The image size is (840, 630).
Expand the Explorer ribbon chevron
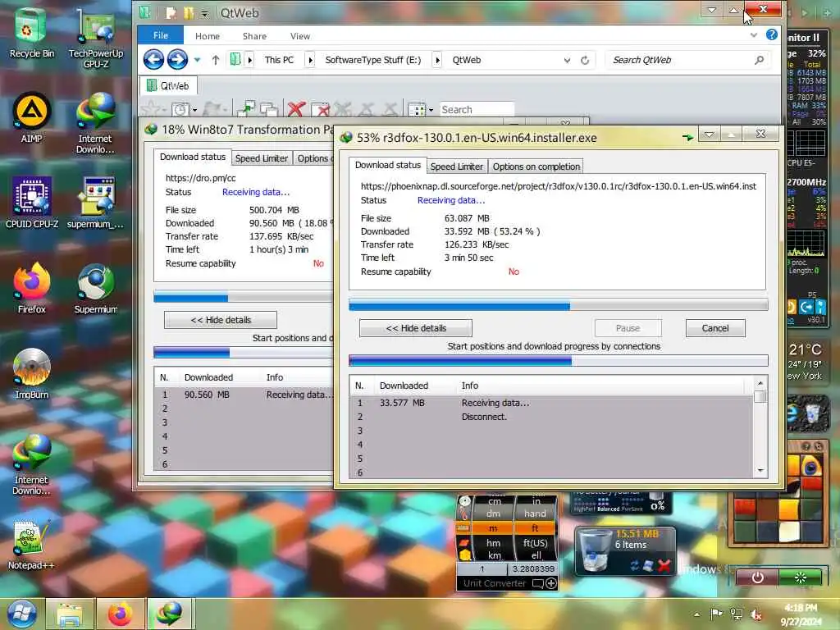[754, 34]
